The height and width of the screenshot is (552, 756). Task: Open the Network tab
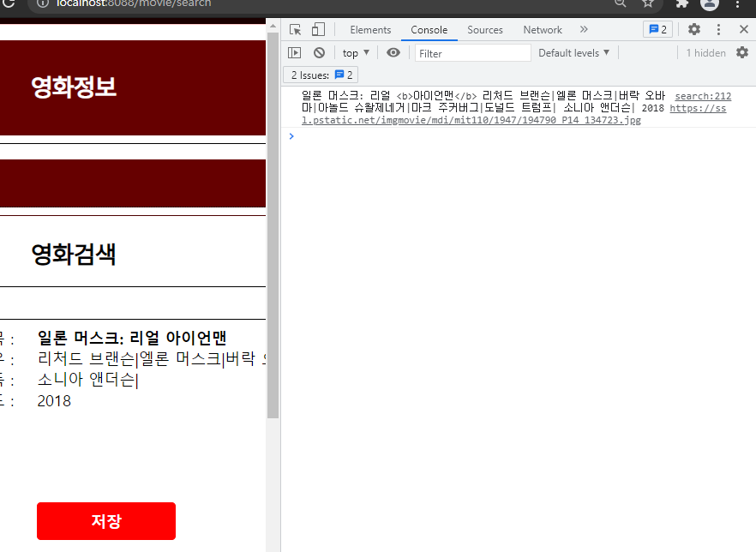coord(543,30)
